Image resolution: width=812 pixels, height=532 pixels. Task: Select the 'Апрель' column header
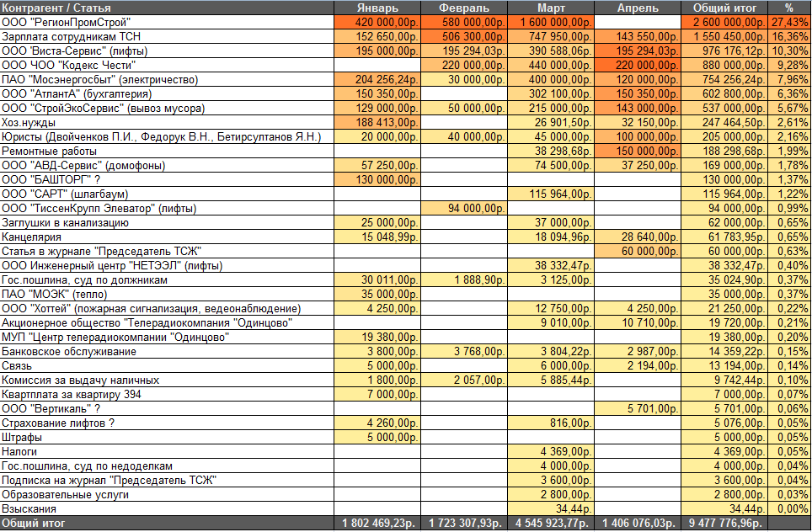tap(638, 8)
